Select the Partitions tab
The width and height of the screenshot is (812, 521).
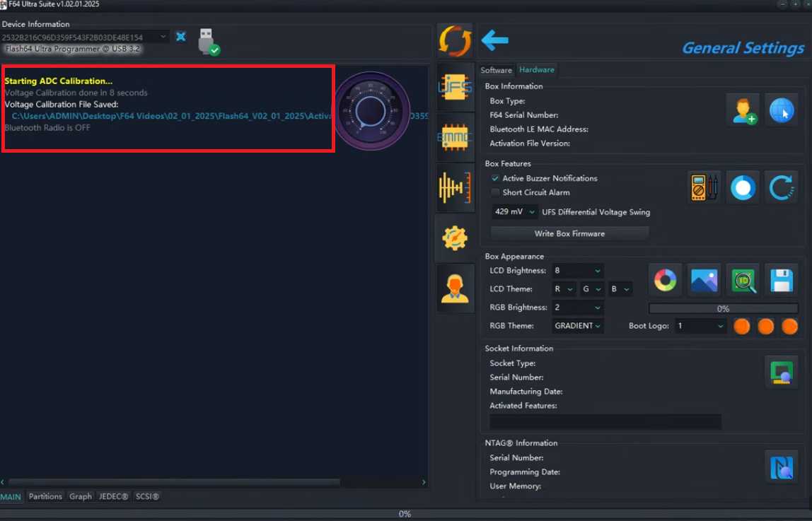coord(45,497)
